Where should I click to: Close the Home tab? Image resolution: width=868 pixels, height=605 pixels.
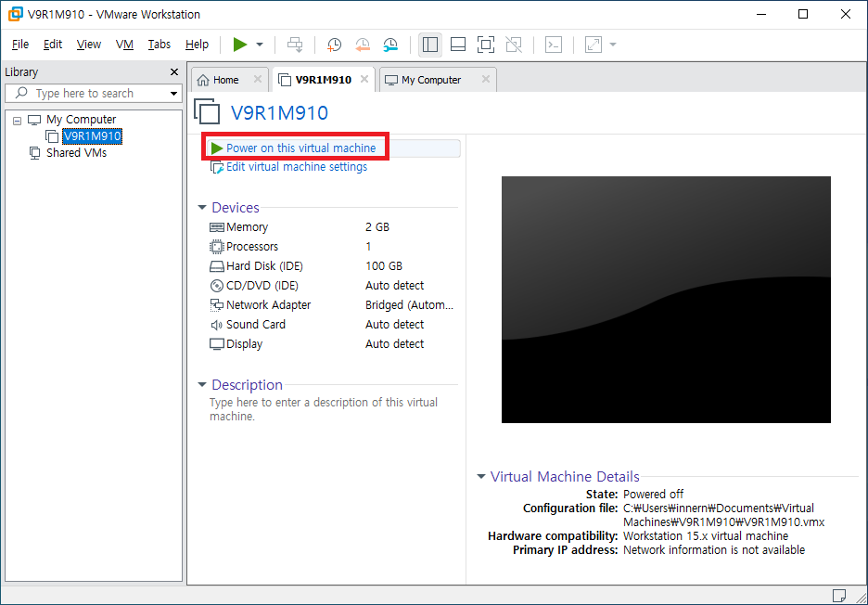[258, 79]
